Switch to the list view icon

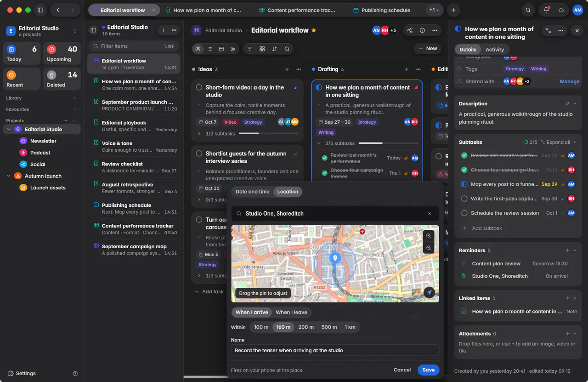(x=210, y=49)
